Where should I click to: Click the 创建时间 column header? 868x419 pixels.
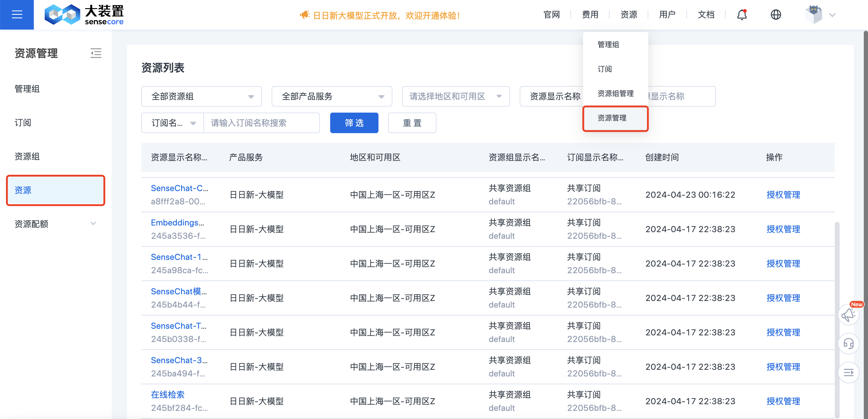click(662, 157)
